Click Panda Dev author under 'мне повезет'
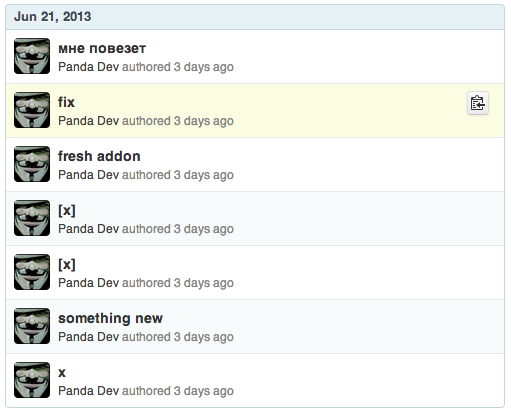 pyautogui.click(x=89, y=67)
